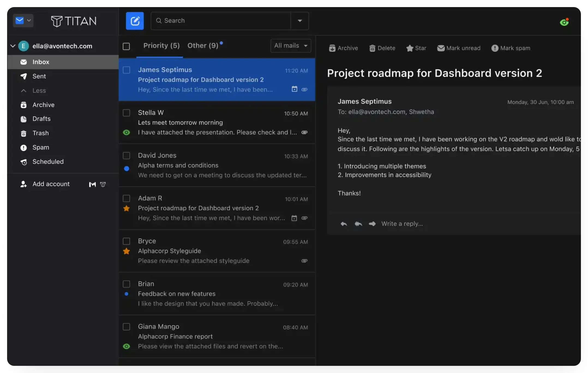Open the mail app switcher dropdown
This screenshot has width=588, height=373.
click(23, 20)
